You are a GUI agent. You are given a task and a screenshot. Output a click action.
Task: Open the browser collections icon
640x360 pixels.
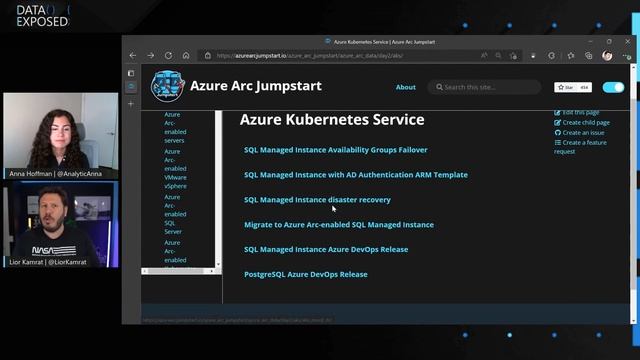pos(589,56)
